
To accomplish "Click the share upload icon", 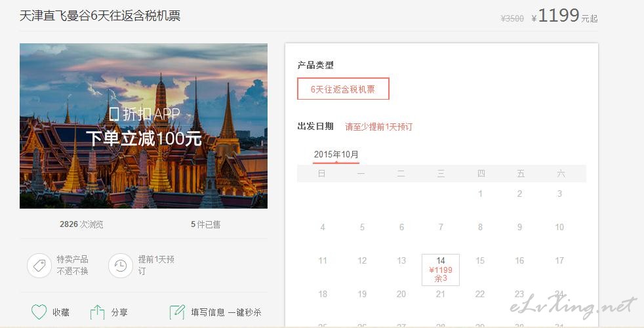I will (97, 312).
